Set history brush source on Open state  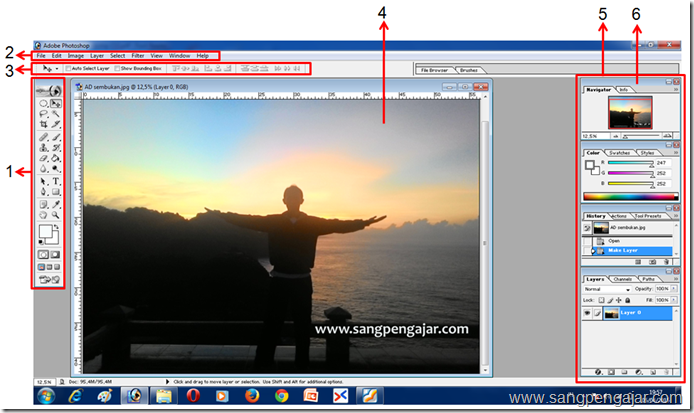pyautogui.click(x=587, y=241)
